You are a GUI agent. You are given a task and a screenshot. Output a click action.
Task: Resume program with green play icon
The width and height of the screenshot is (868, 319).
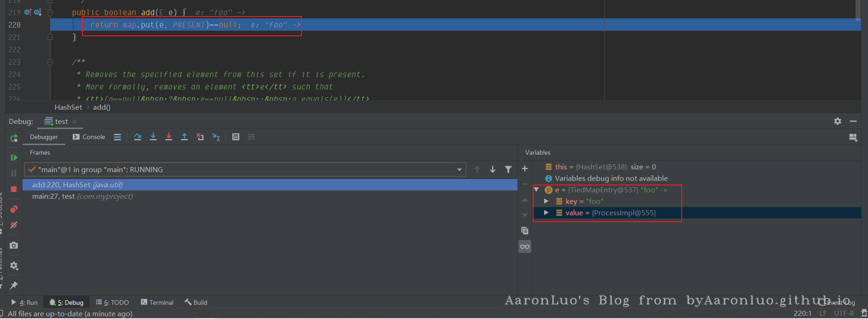[x=14, y=157]
